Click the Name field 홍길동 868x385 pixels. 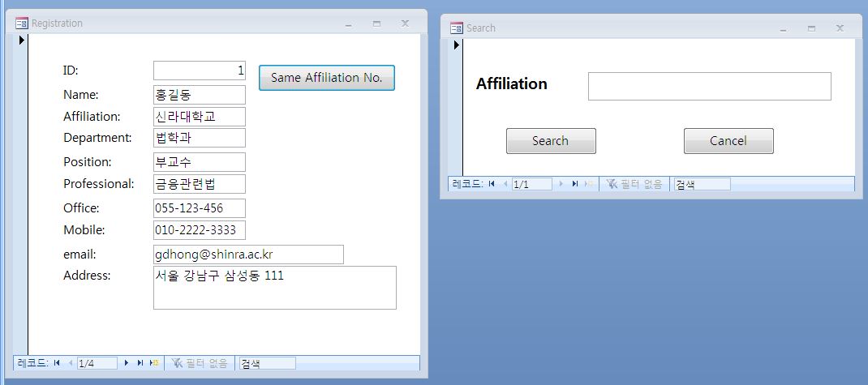(x=200, y=95)
